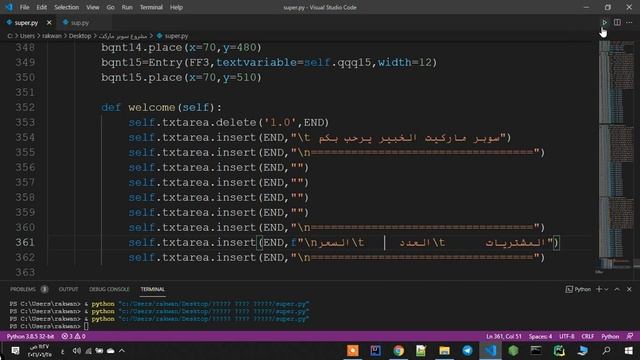Open Telegram from taskbar
Viewport: 640px width, 360px height.
pos(467,351)
